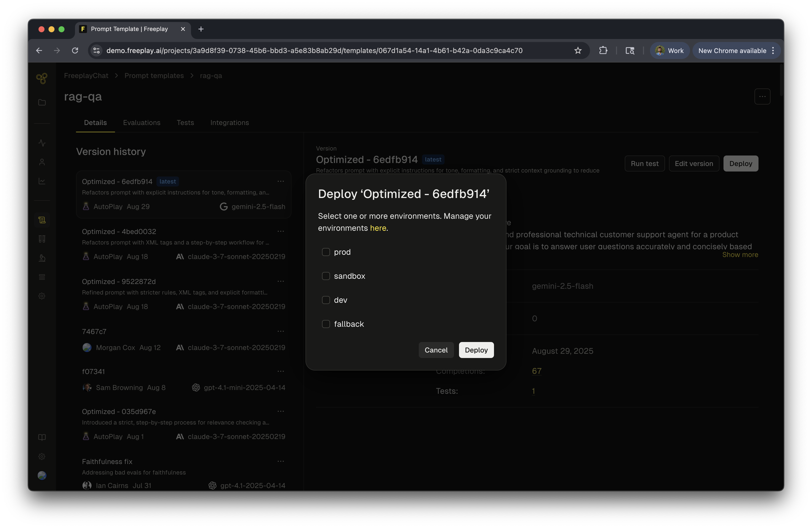Tick the fallback environment checkbox
This screenshot has width=812, height=528.
click(x=326, y=324)
